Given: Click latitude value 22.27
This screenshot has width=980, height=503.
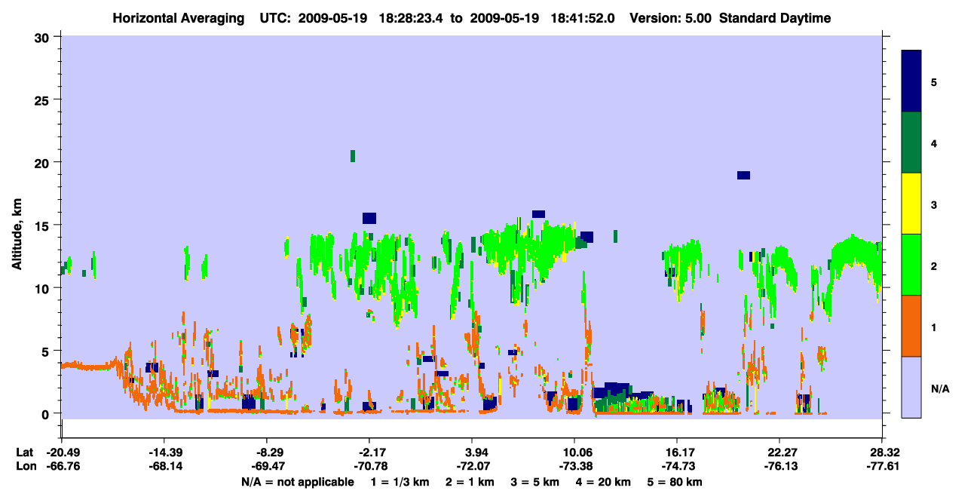Looking at the screenshot, I should pyautogui.click(x=779, y=452).
